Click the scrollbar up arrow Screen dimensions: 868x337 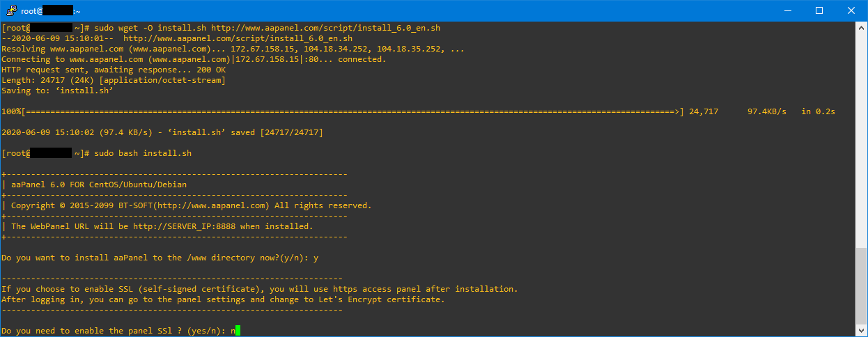pos(862,29)
